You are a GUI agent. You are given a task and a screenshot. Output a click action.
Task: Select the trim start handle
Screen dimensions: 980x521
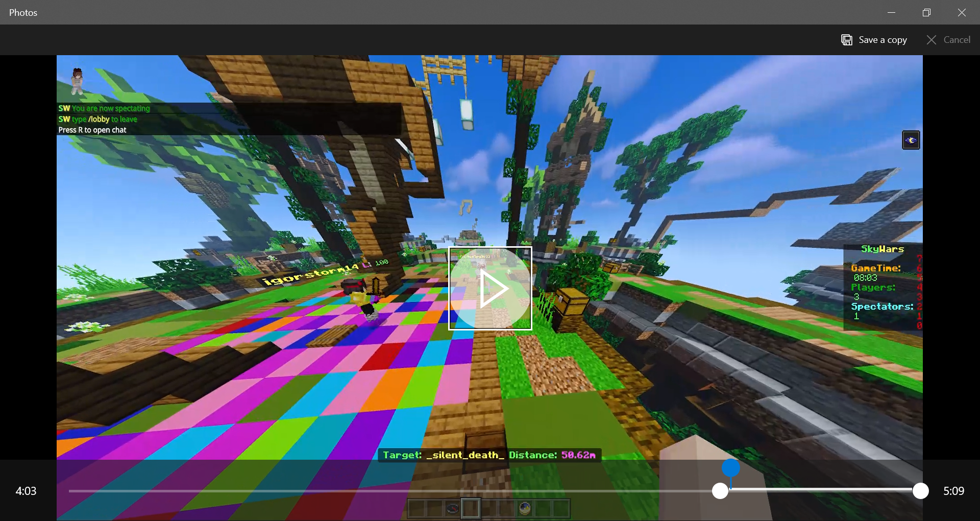[720, 491]
